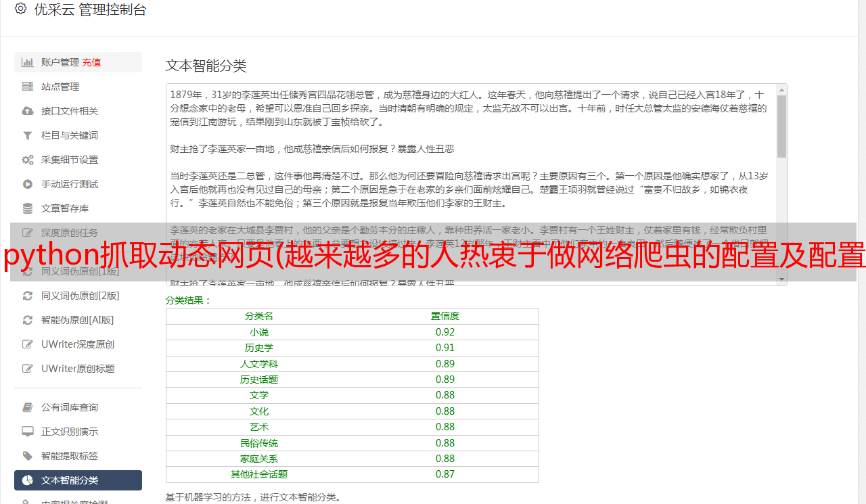The width and height of the screenshot is (866, 504).
Task: Select UWriter深度原创 menu item
Action: (x=78, y=344)
